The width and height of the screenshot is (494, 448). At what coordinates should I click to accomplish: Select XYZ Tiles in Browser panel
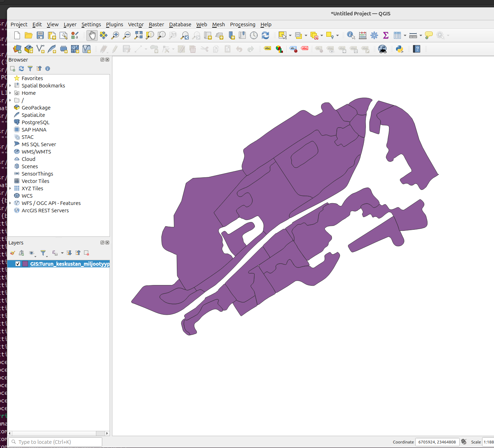click(x=32, y=189)
